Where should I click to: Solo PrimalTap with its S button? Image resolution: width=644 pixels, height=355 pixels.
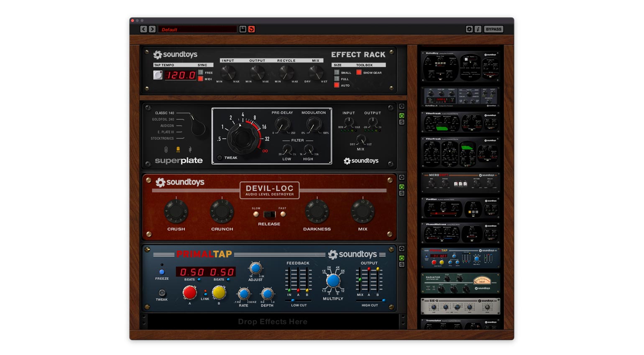[402, 264]
